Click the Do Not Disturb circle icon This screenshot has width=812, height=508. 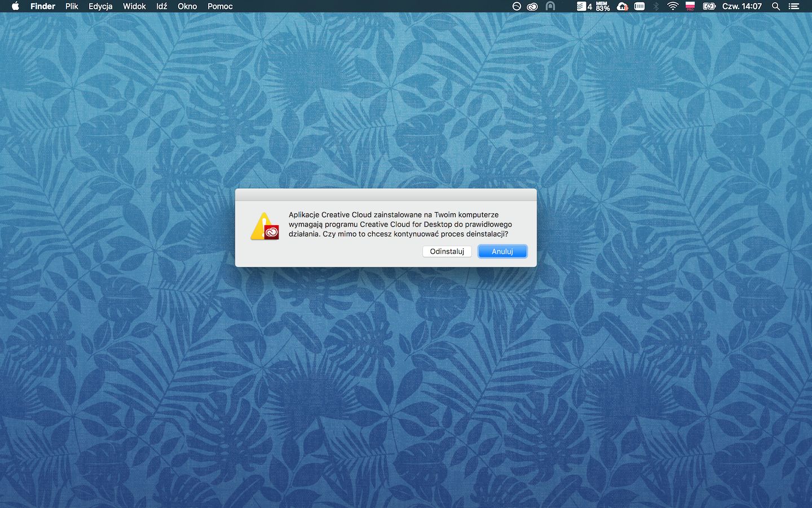tap(517, 6)
